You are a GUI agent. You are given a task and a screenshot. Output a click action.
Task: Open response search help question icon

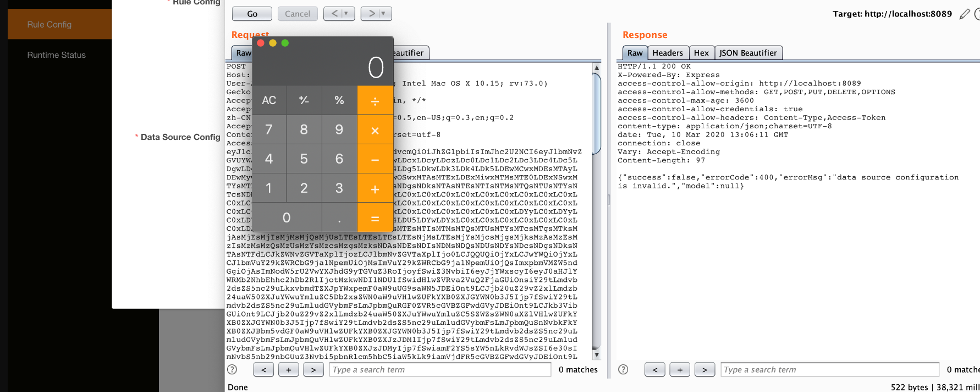pos(623,369)
